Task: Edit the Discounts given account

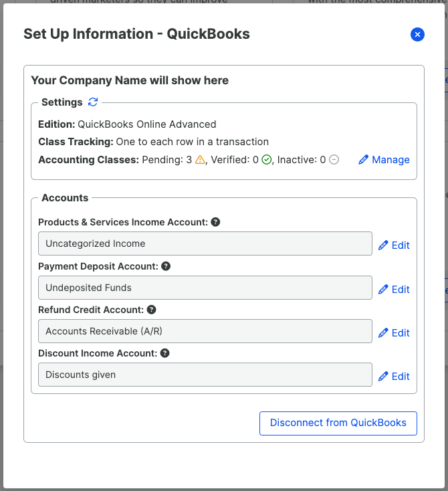Action: [394, 377]
